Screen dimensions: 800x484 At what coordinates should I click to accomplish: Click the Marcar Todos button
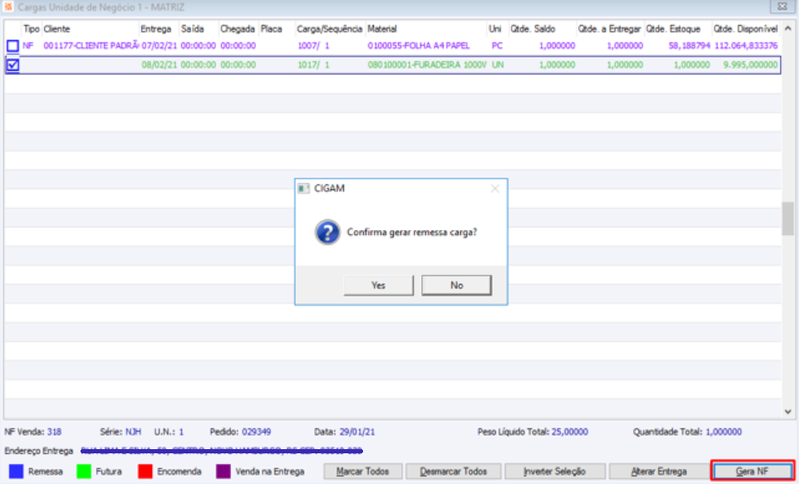[x=363, y=471]
